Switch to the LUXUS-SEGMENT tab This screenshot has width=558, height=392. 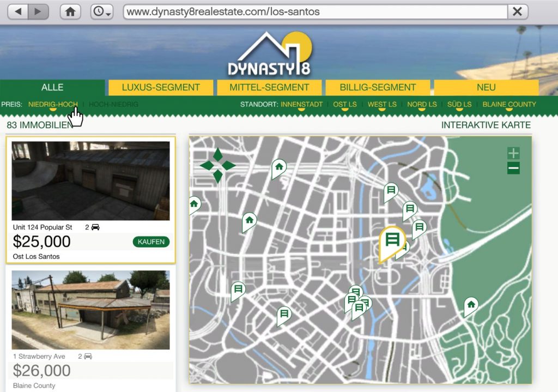click(x=161, y=87)
